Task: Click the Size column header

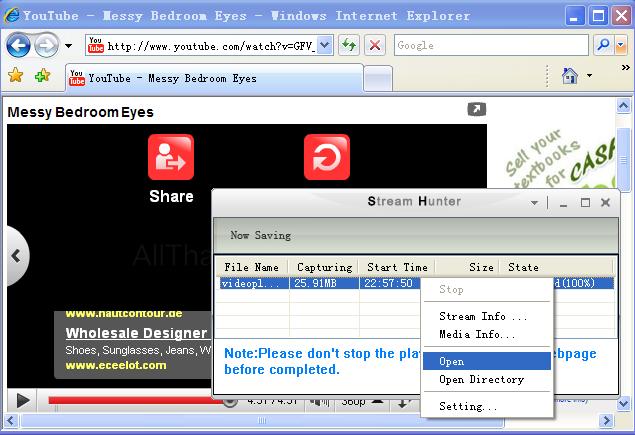Action: point(467,267)
